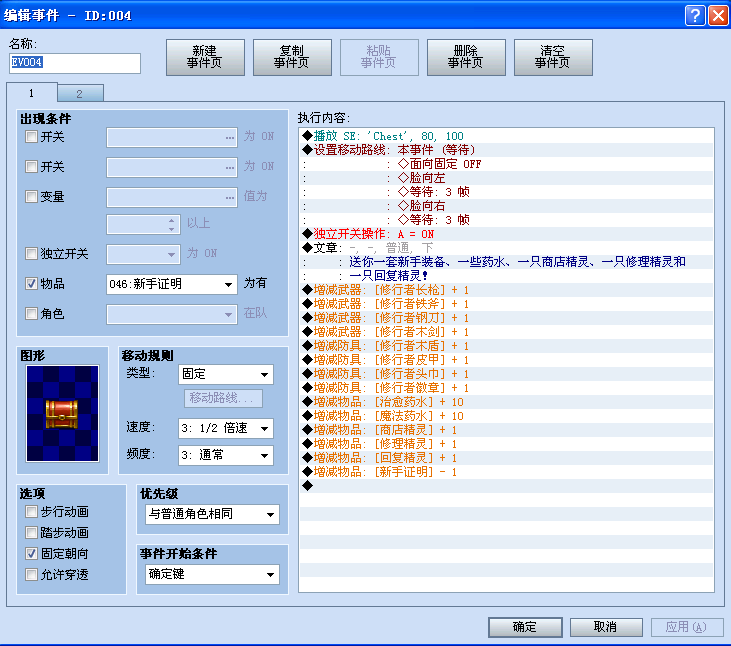The width and height of the screenshot is (731, 646).
Task: Click 复制事件页 button
Action: [292, 57]
